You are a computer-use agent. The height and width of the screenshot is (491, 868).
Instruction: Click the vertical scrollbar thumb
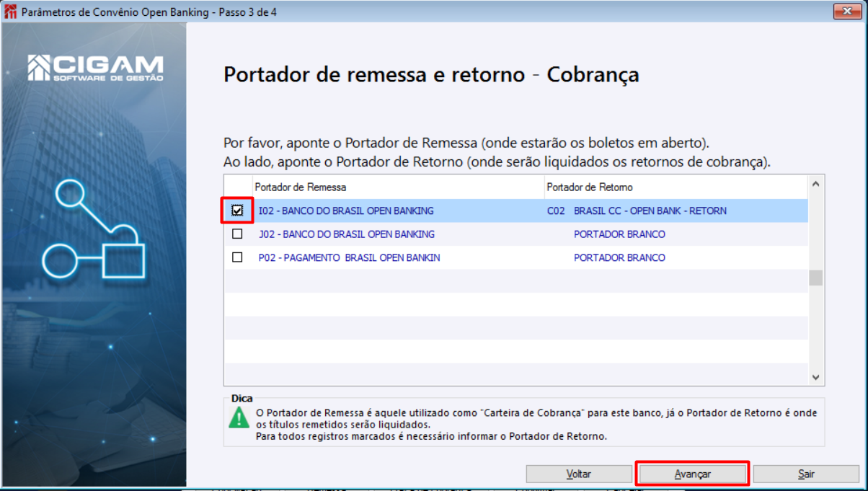816,278
